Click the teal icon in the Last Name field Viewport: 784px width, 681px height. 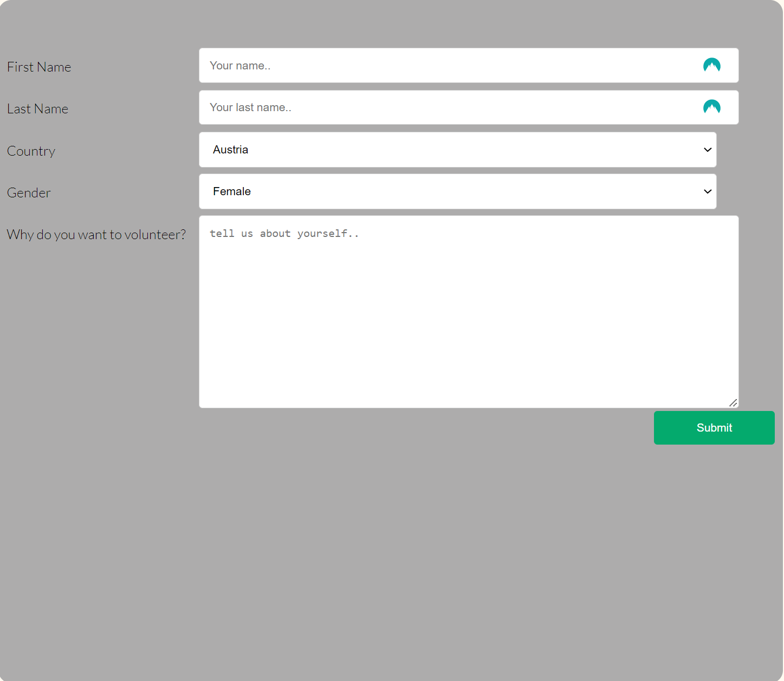[712, 107]
